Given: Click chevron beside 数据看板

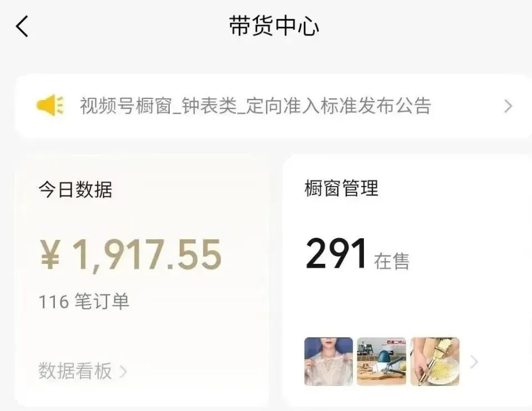Looking at the screenshot, I should pos(123,372).
